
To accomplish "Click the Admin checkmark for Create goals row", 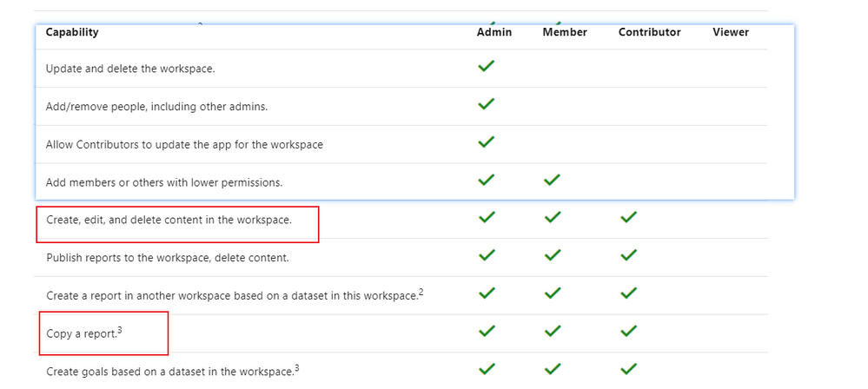I will pyautogui.click(x=486, y=369).
